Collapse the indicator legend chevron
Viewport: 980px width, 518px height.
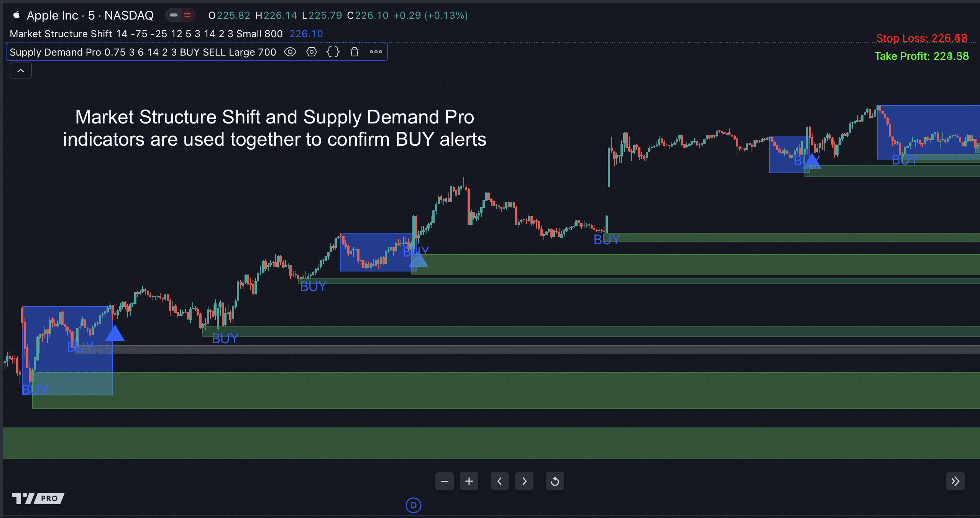click(x=21, y=71)
